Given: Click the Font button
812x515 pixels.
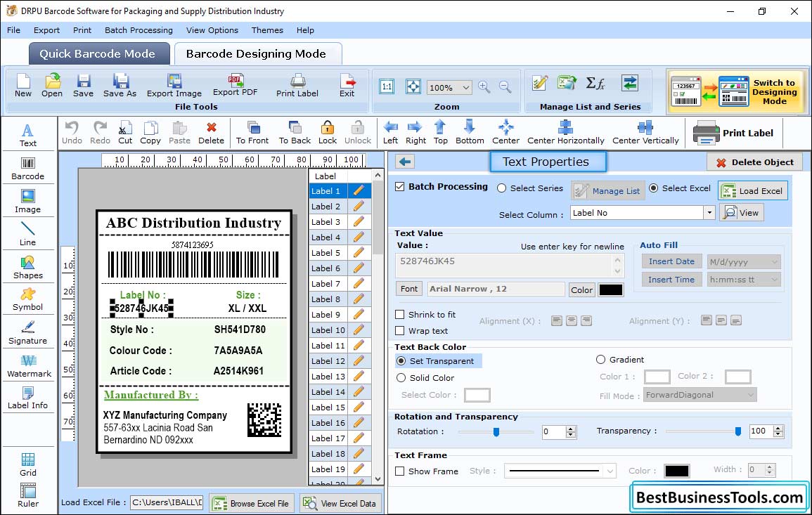Looking at the screenshot, I should point(409,289).
